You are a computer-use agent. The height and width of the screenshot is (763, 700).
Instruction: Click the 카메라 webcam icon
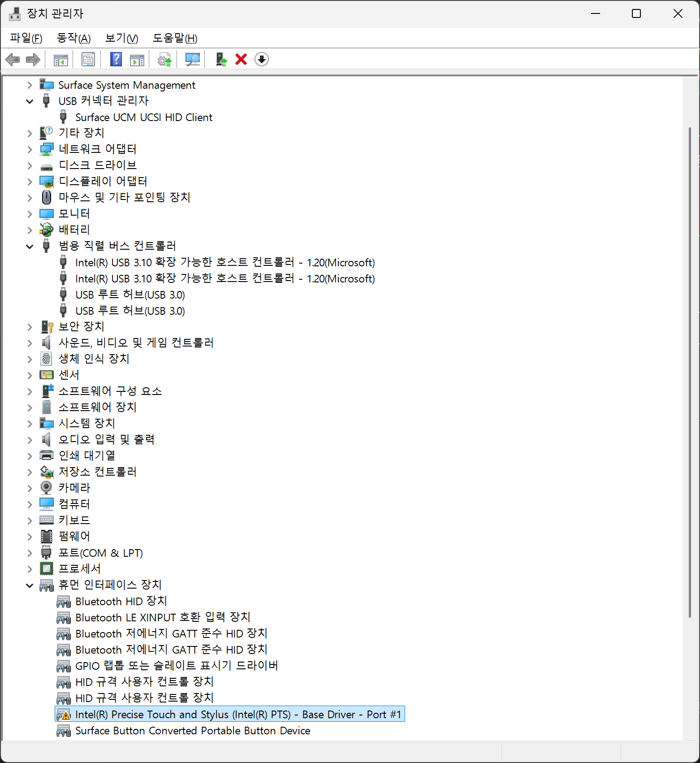[46, 488]
